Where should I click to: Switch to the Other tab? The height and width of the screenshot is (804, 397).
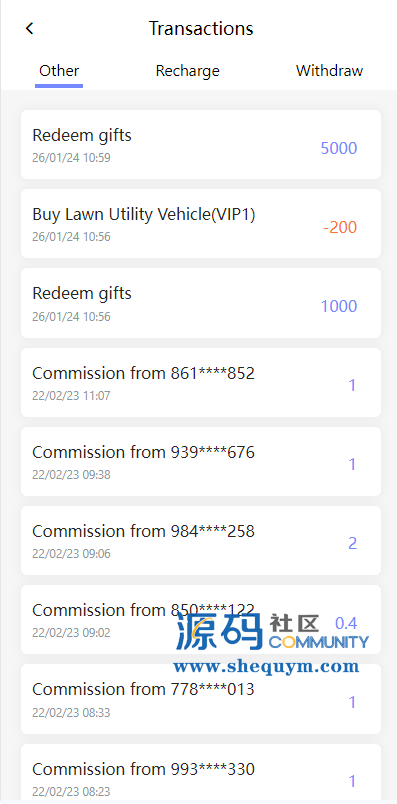click(59, 70)
